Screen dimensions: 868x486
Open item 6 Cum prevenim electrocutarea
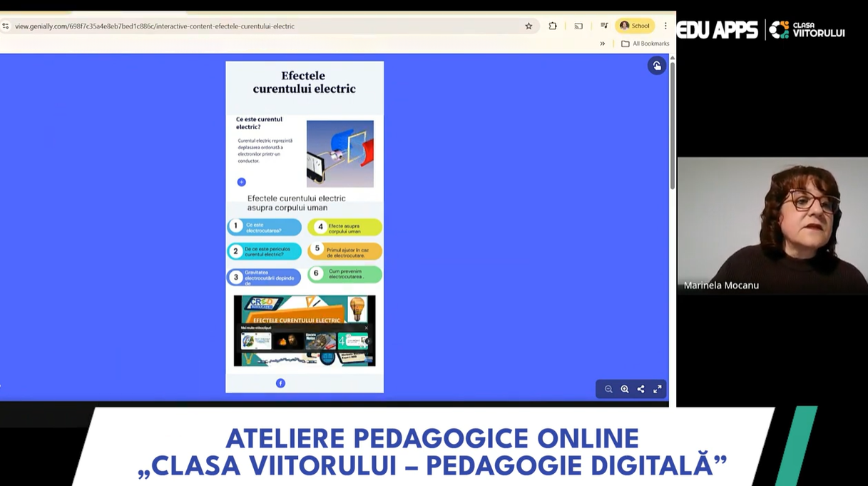(x=345, y=274)
